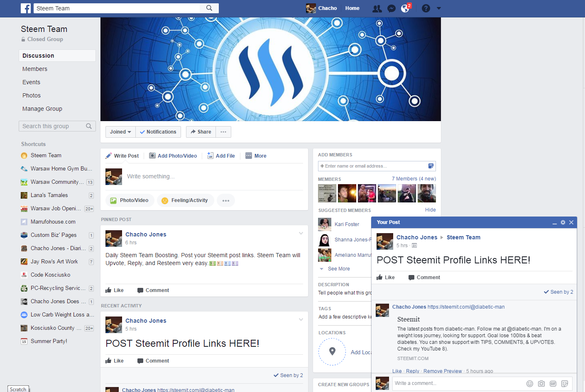Open the More composer option
585x392 pixels.
pyautogui.click(x=256, y=156)
